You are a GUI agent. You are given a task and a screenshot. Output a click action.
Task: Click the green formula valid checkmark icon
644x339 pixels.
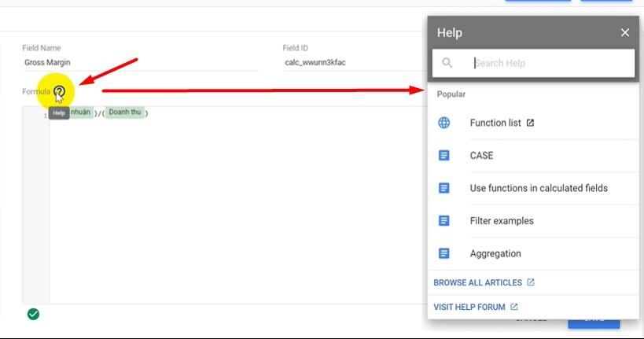33,314
